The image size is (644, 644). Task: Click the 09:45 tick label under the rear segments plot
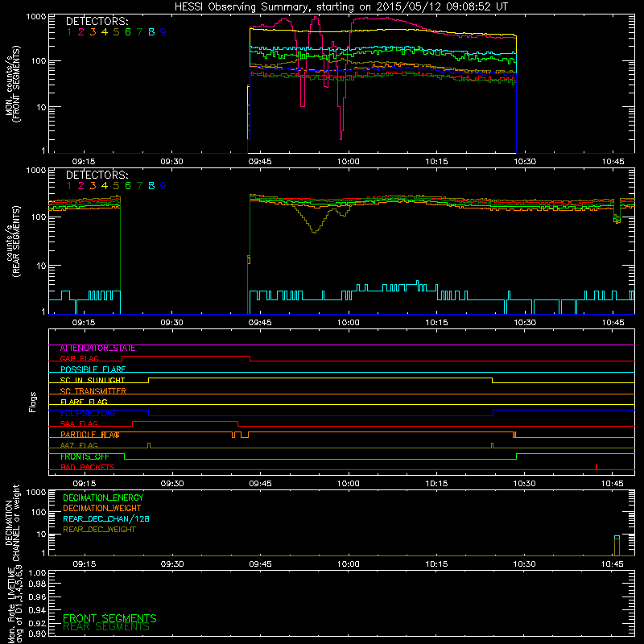tap(260, 323)
